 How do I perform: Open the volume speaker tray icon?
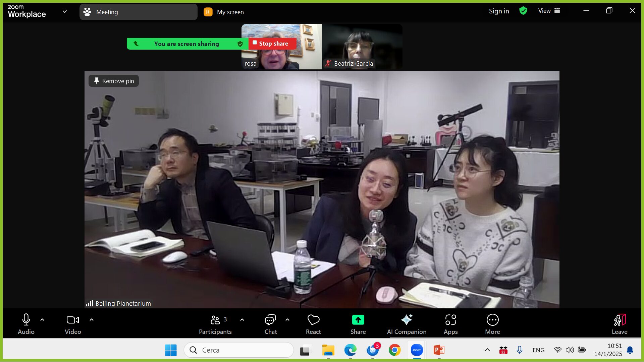(x=570, y=350)
